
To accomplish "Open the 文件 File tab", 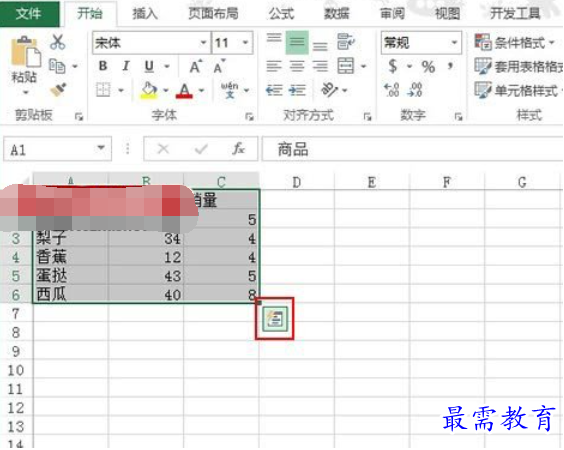I will coord(29,14).
